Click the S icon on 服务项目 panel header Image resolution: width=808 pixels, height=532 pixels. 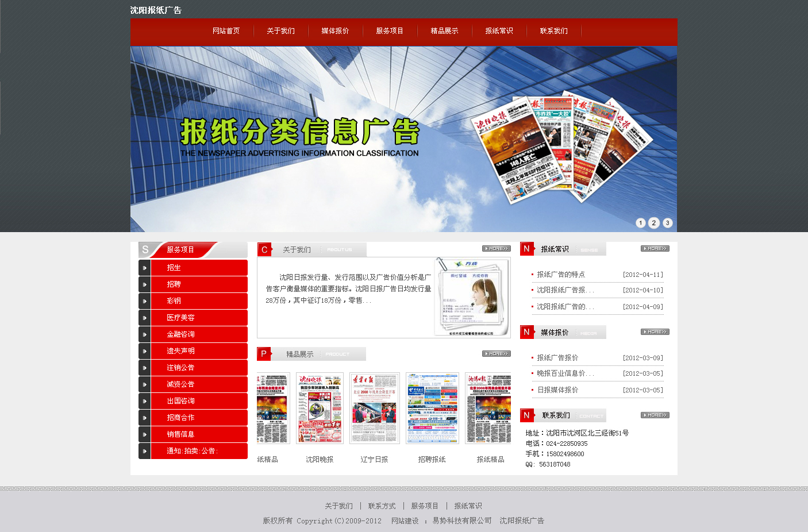[145, 249]
